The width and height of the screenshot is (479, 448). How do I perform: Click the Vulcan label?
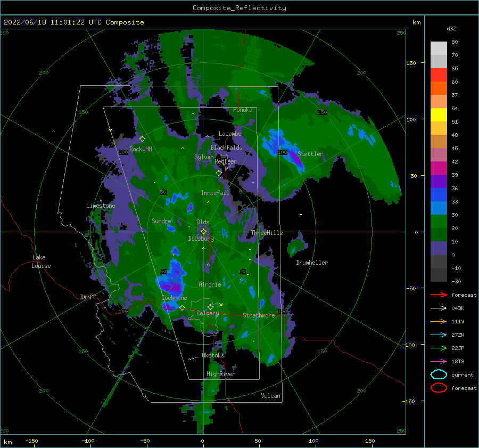pos(270,396)
